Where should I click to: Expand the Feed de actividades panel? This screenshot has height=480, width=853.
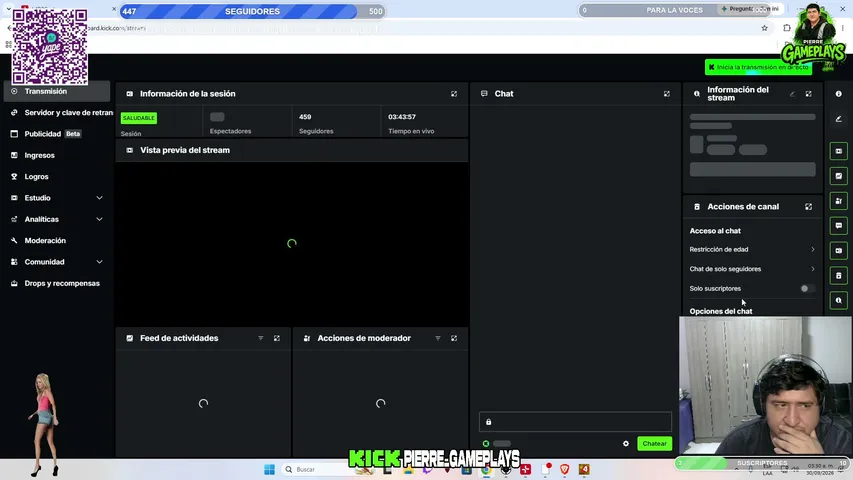click(x=277, y=338)
